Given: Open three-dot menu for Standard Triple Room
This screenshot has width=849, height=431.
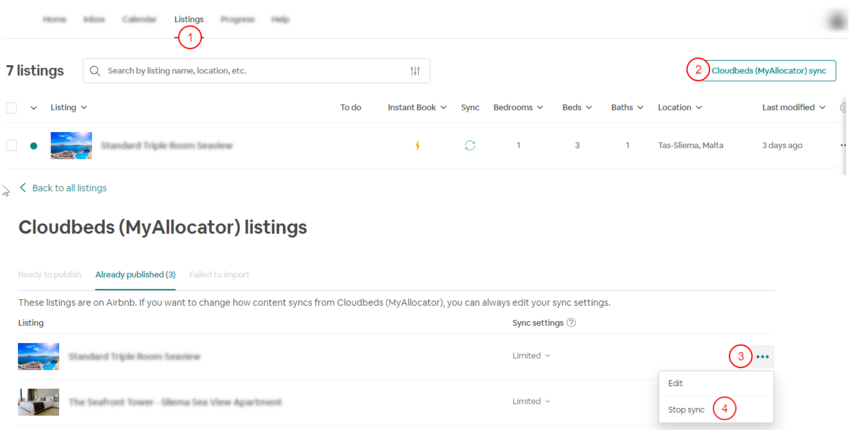Looking at the screenshot, I should 763,357.
